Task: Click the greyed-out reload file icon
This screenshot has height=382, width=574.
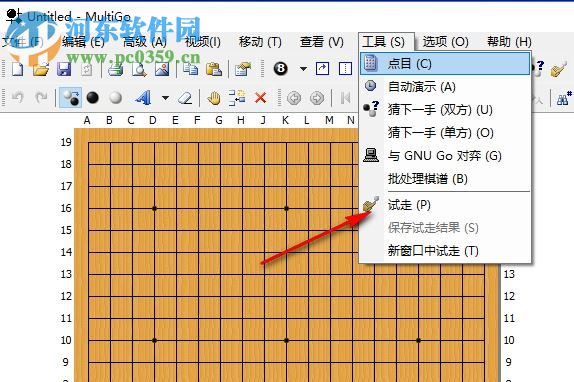Action: [86, 69]
